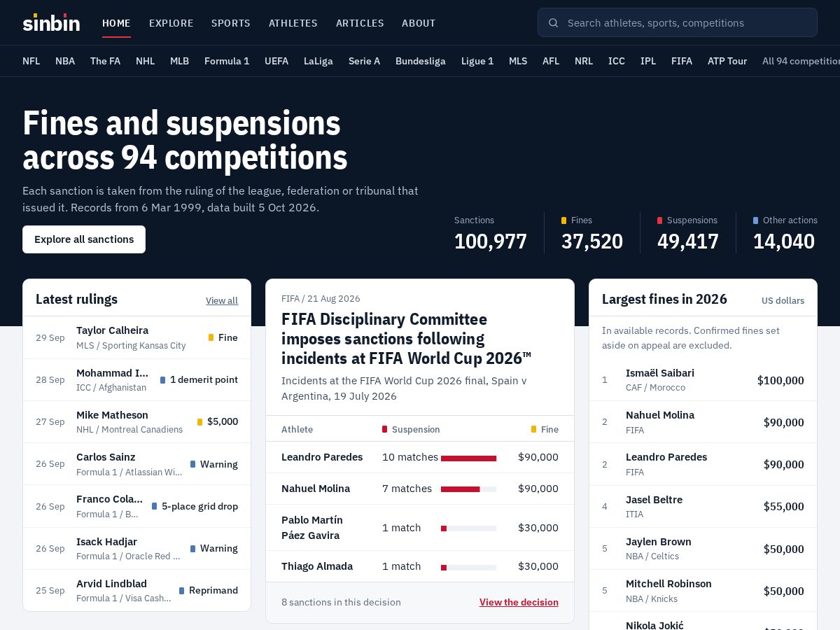
Task: Select IPL competition link
Action: pyautogui.click(x=648, y=61)
